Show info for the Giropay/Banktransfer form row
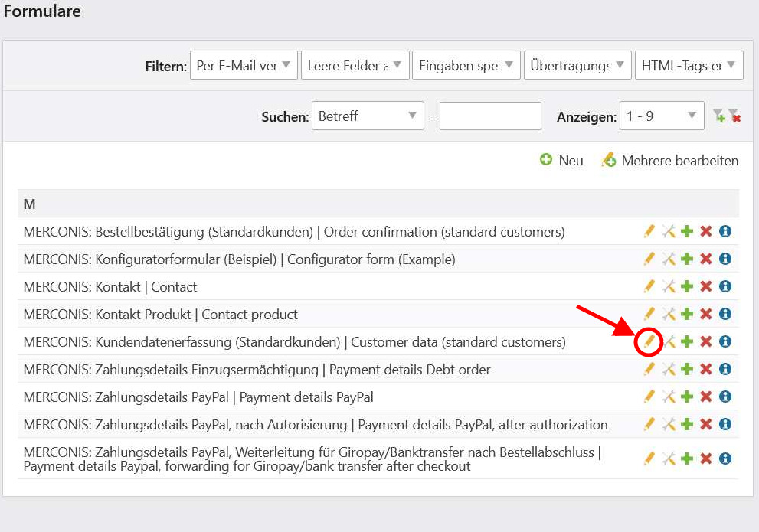759x532 pixels. click(x=725, y=458)
